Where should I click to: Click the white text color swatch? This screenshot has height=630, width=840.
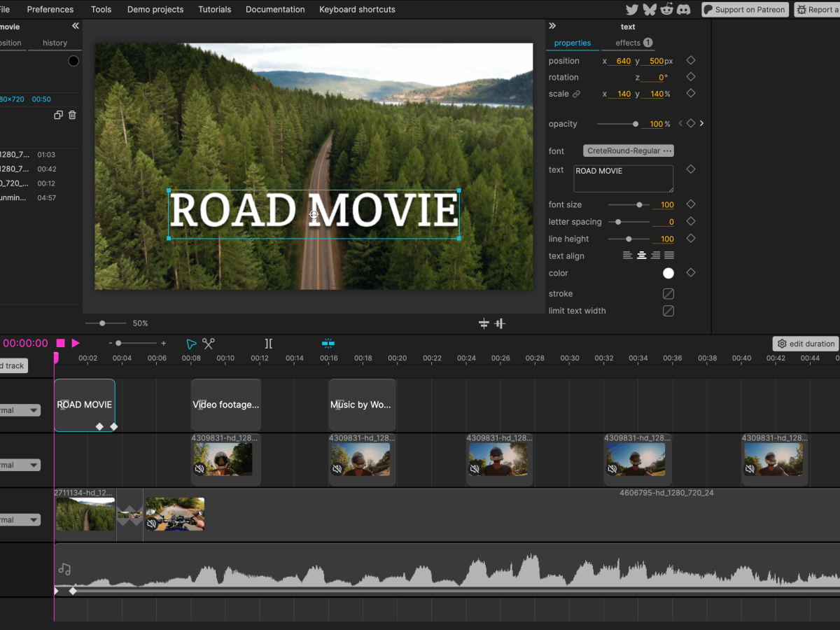668,274
